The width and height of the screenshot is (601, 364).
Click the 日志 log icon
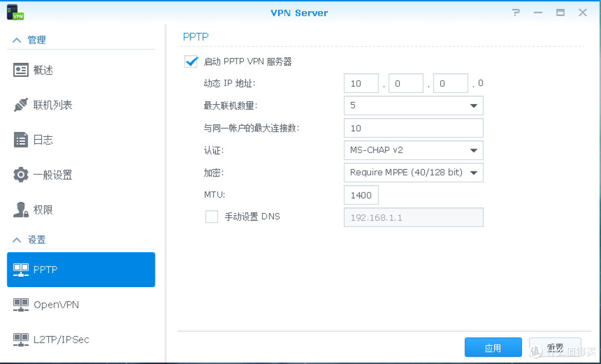coord(21,140)
